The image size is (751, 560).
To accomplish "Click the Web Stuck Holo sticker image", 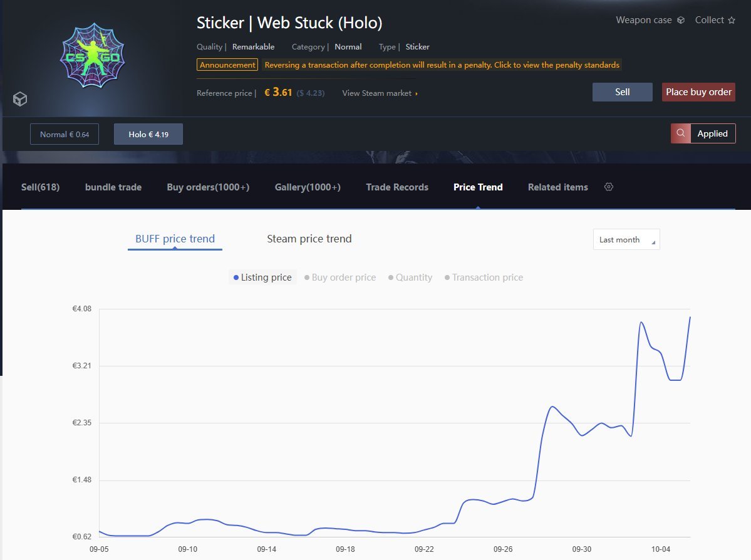I will [93, 56].
